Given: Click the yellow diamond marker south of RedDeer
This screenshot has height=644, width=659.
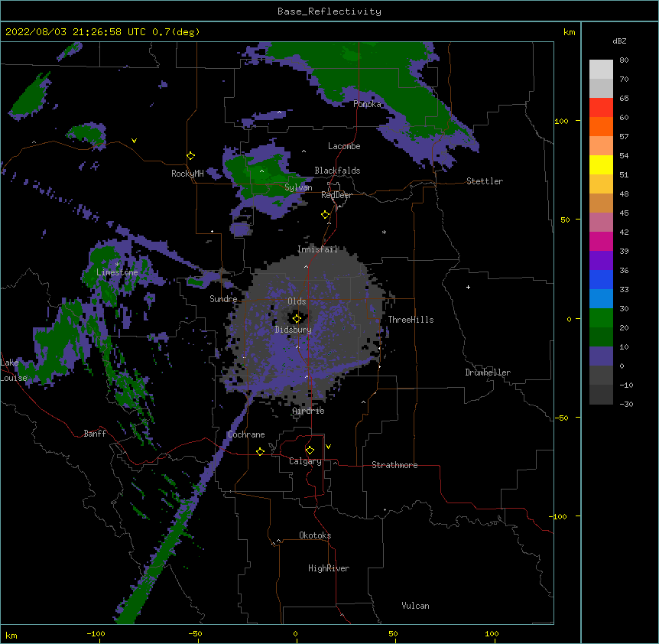Looking at the screenshot, I should point(325,215).
